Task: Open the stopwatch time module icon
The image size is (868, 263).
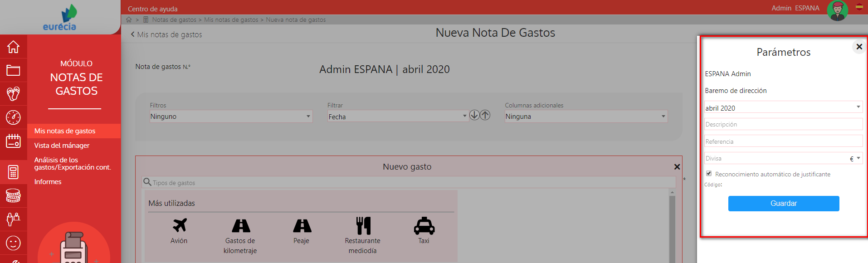Action: pyautogui.click(x=13, y=117)
